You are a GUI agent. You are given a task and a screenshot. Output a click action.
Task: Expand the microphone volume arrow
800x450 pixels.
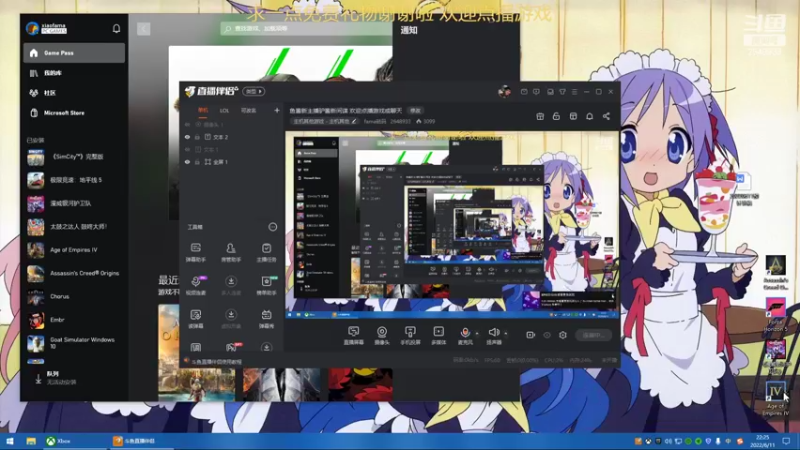(x=477, y=334)
